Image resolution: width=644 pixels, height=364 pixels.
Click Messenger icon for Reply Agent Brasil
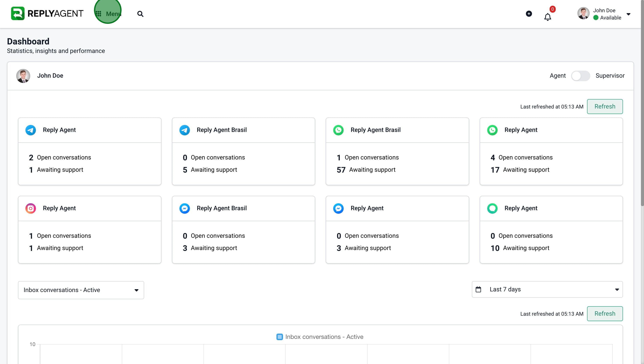(184, 208)
